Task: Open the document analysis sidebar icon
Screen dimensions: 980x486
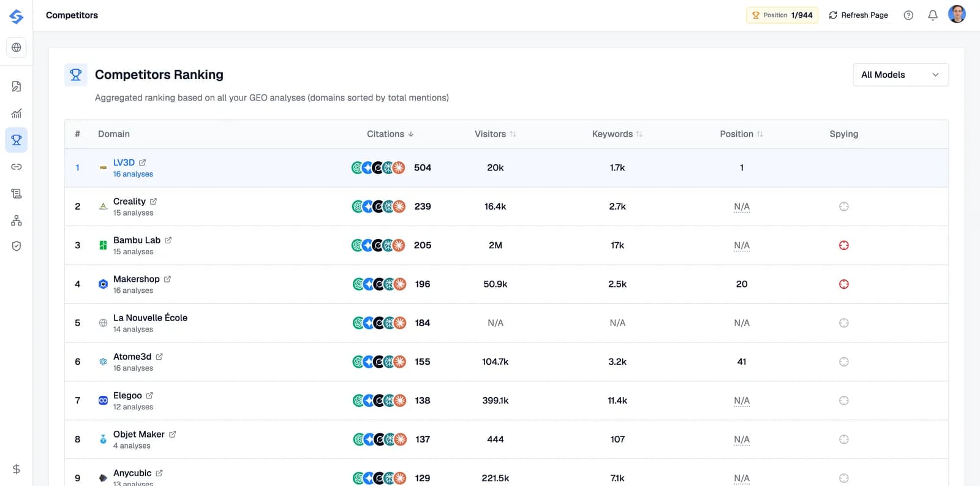Action: coord(17,86)
